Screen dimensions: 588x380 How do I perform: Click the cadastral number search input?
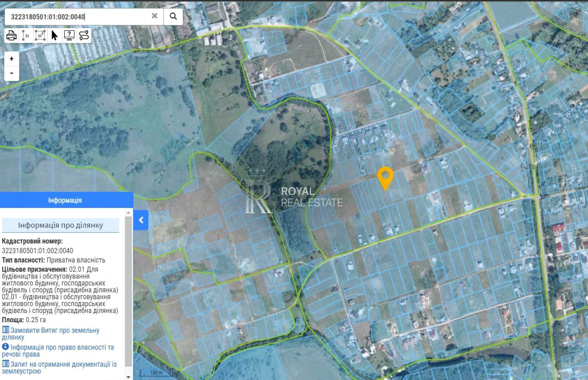pyautogui.click(x=78, y=17)
